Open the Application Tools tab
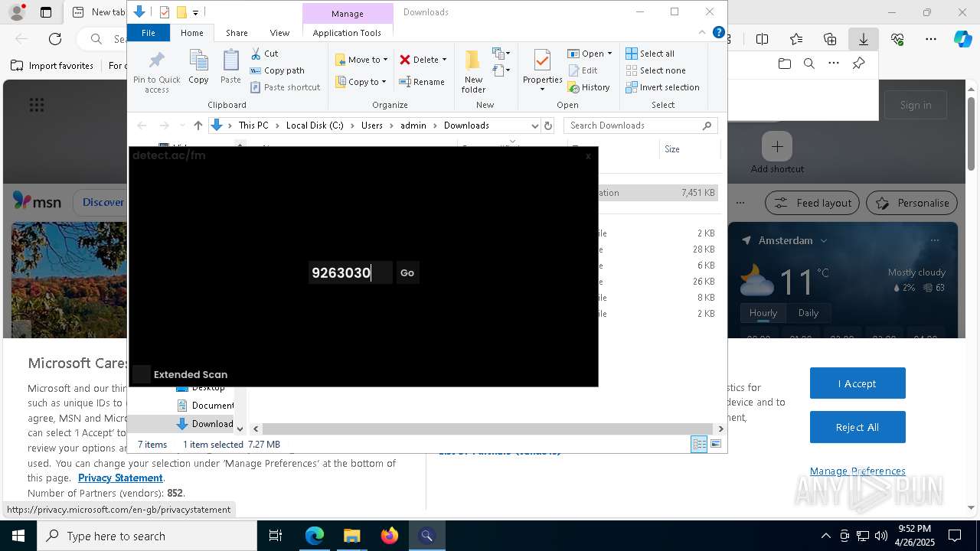The width and height of the screenshot is (980, 551). pyautogui.click(x=347, y=33)
